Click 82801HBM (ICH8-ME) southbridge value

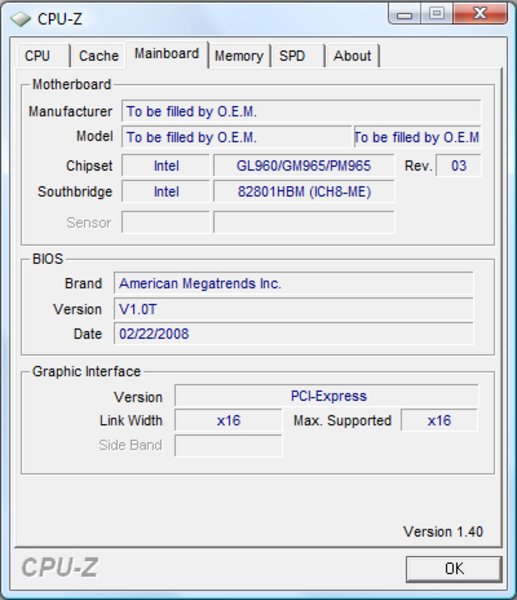click(x=303, y=191)
